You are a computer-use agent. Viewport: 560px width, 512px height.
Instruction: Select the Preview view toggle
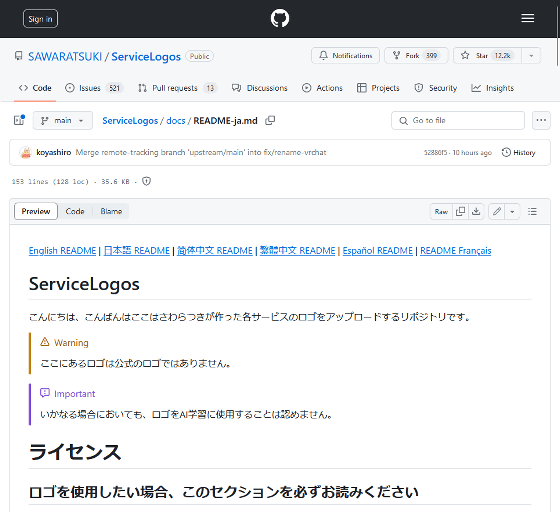click(36, 211)
